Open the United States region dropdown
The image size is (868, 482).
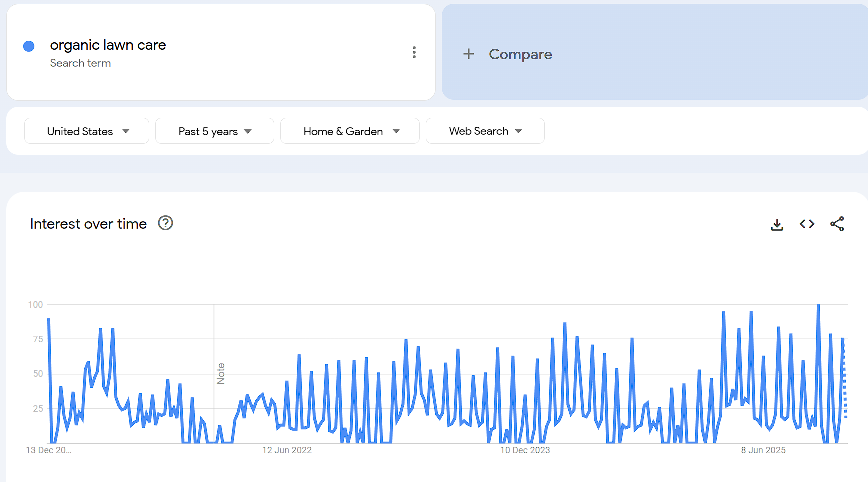87,131
